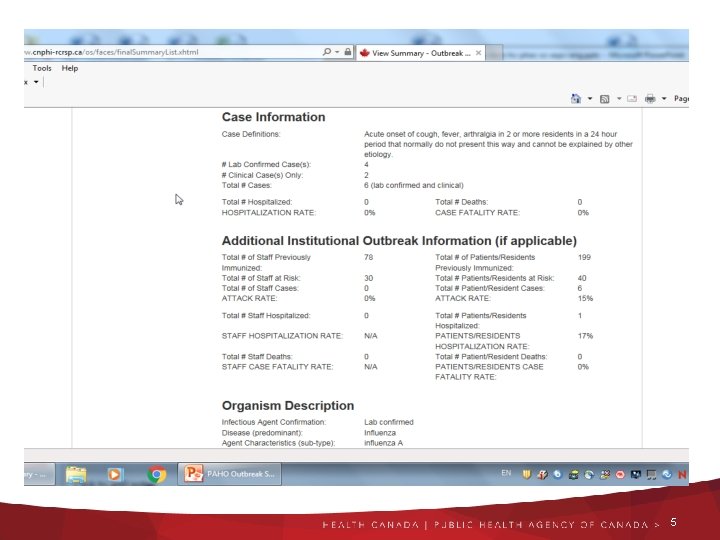Click the patients previously immunized value 199
The height and width of the screenshot is (540, 720).
click(x=584, y=257)
